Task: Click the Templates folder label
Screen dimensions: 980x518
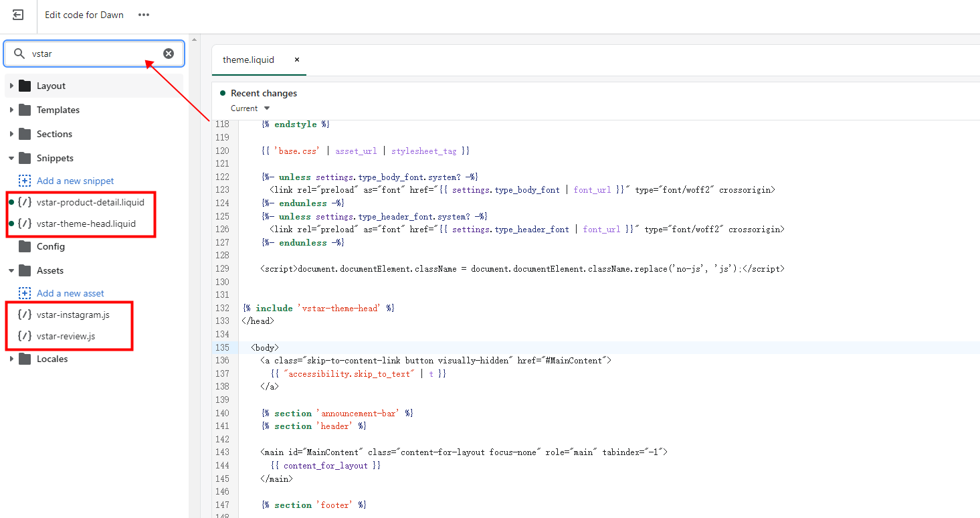Action: pyautogui.click(x=58, y=110)
